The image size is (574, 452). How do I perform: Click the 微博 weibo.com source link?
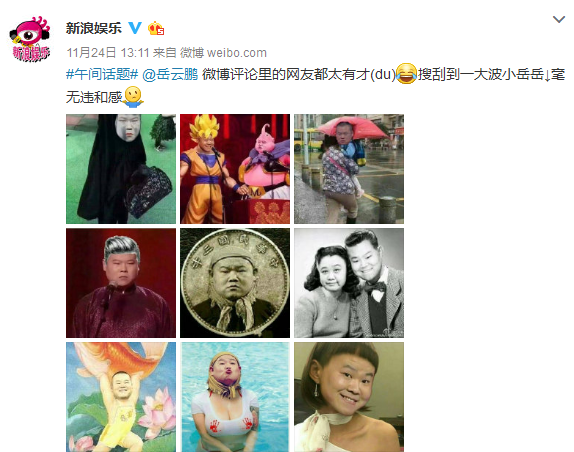[223, 53]
